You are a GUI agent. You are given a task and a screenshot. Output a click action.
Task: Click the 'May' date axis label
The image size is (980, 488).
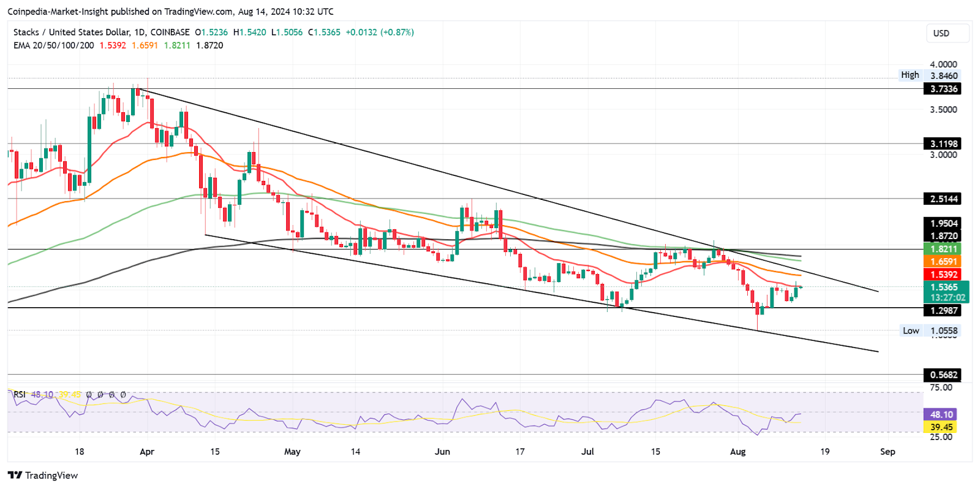tap(293, 452)
